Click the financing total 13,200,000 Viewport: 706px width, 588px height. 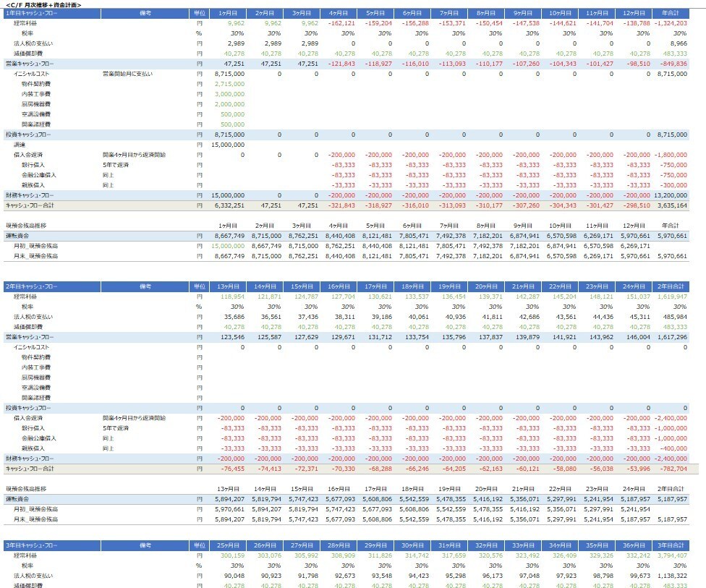672,196
